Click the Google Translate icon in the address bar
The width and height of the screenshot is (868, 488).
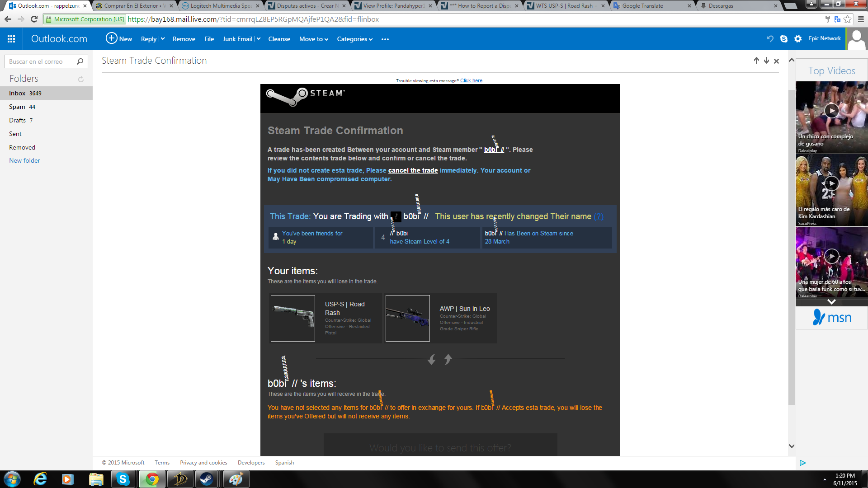tap(837, 19)
